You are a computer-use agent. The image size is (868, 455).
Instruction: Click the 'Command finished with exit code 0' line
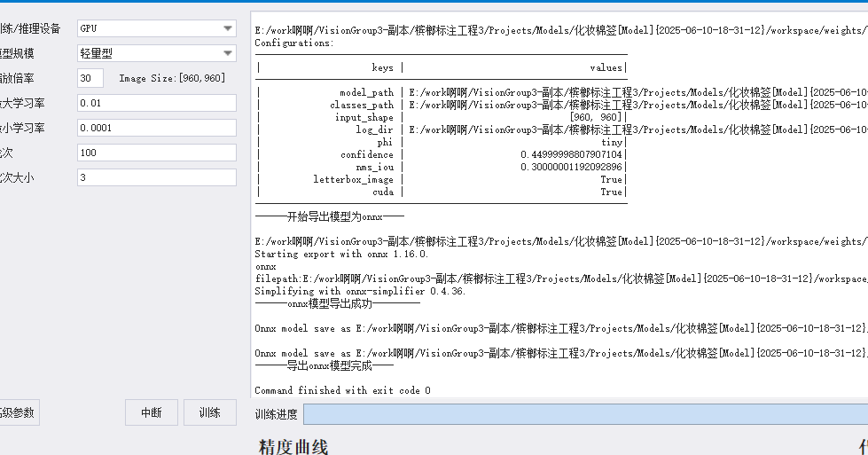click(x=342, y=390)
